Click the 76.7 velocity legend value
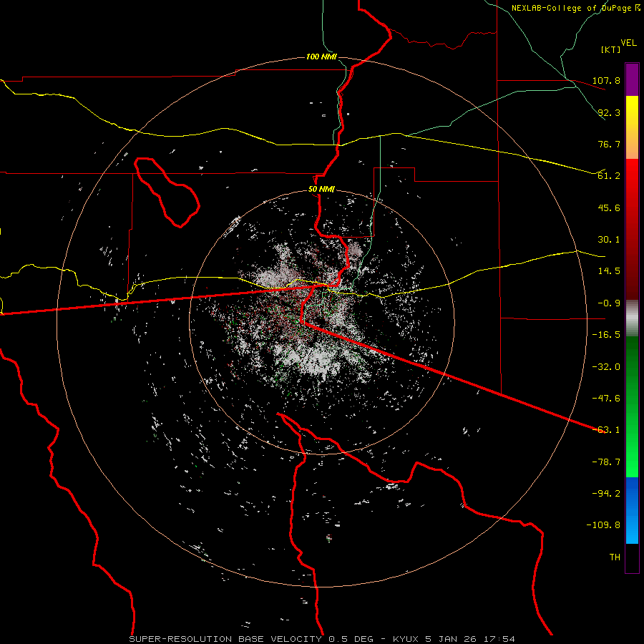This screenshot has width=644, height=644. click(609, 144)
